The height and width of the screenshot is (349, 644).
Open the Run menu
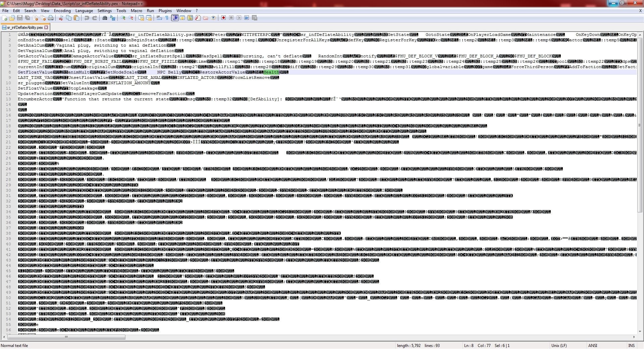(x=151, y=11)
